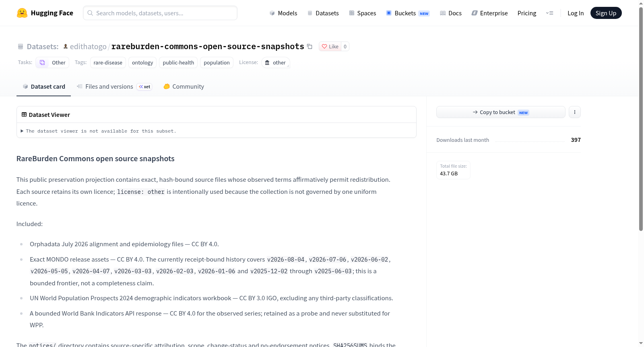The height and width of the screenshot is (347, 644).
Task: Click the Log In link
Action: pyautogui.click(x=576, y=13)
